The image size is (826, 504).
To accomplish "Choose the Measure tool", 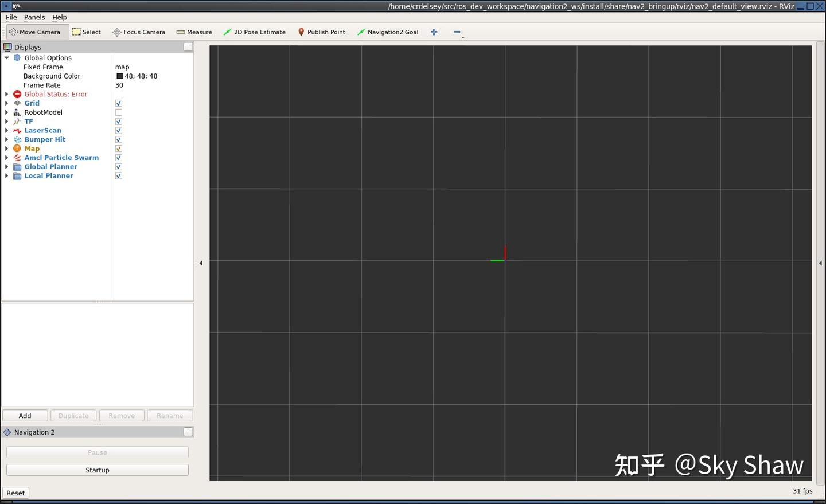I will pos(194,32).
